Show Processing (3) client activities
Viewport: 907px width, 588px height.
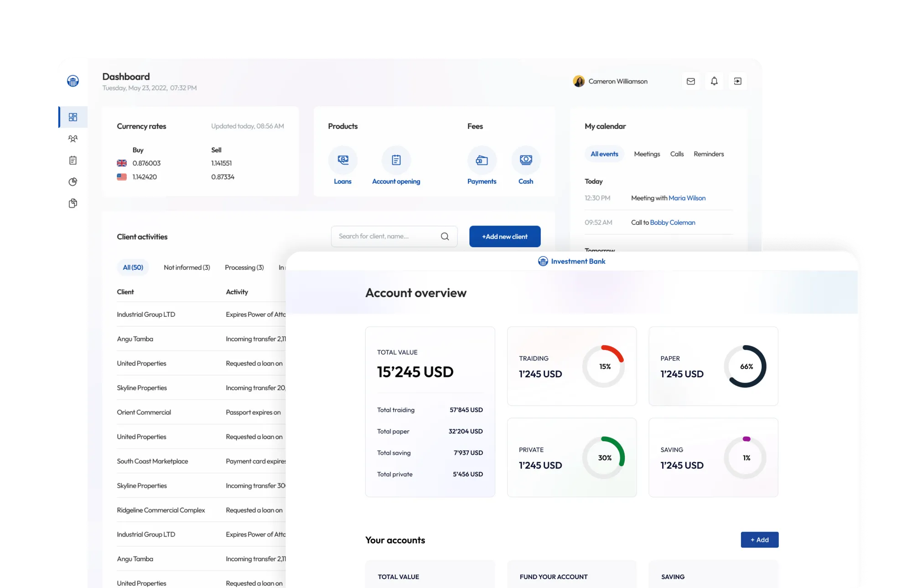pos(244,268)
